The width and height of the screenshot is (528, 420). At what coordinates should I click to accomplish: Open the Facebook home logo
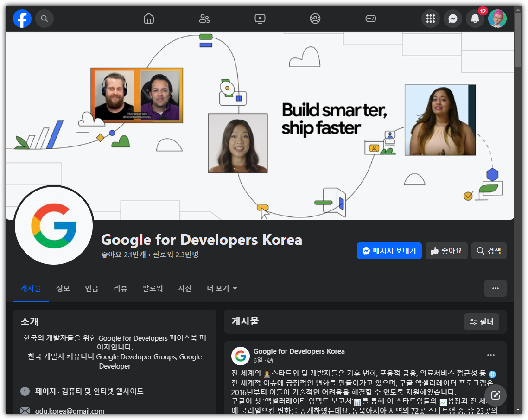tap(22, 19)
